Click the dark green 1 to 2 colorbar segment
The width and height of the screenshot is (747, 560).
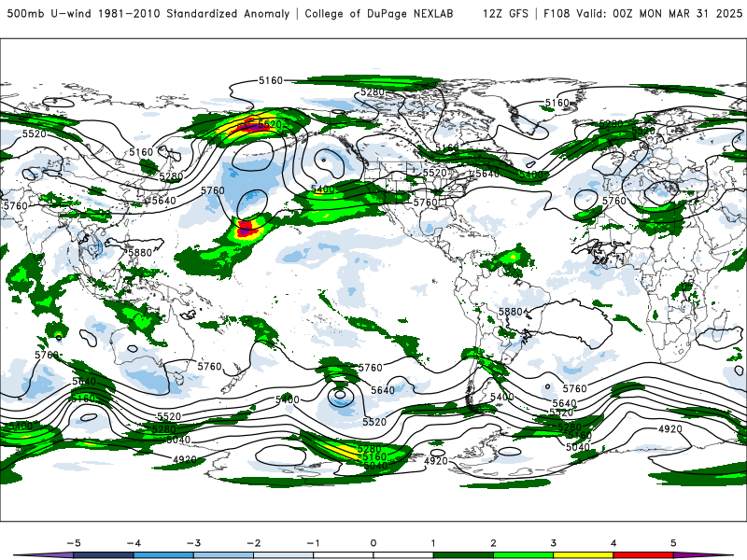coord(463,555)
